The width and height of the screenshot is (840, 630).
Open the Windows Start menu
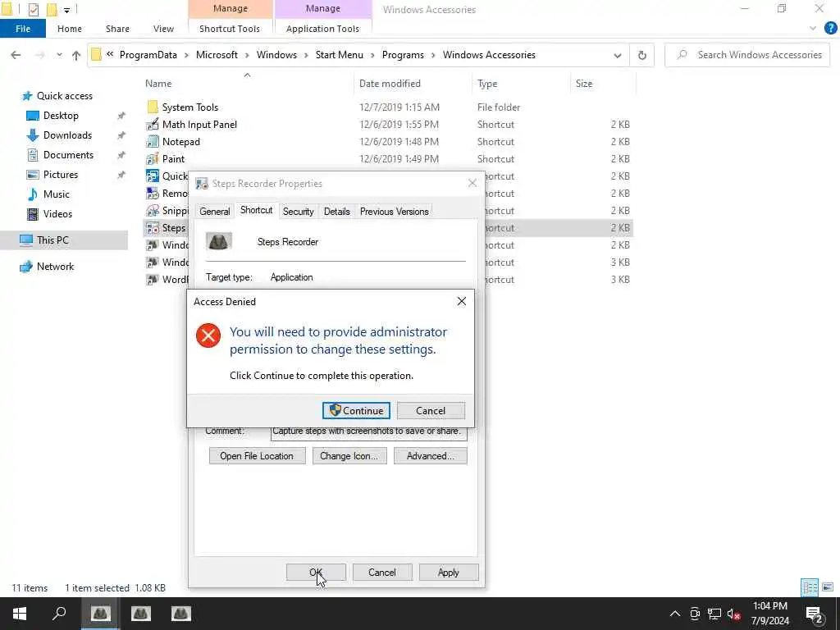[x=20, y=614]
